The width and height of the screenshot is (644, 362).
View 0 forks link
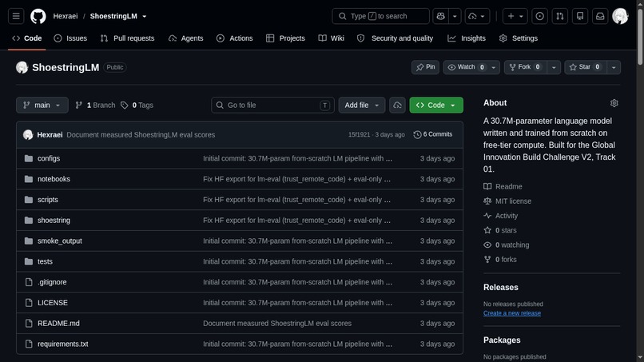point(500,259)
